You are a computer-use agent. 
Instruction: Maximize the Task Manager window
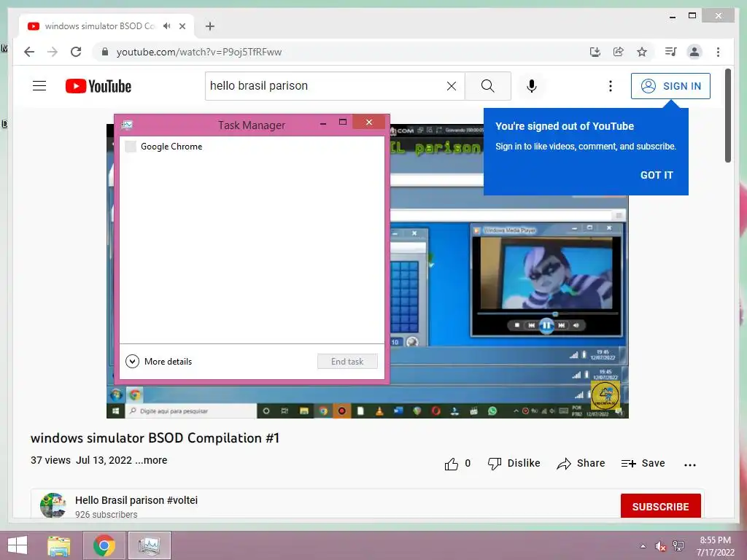pyautogui.click(x=343, y=122)
